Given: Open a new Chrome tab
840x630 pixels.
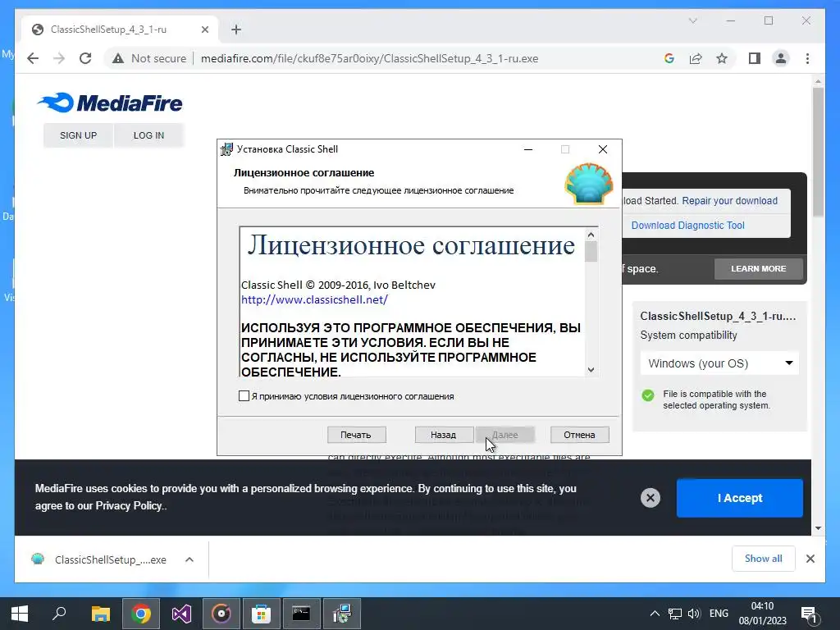Looking at the screenshot, I should point(235,30).
